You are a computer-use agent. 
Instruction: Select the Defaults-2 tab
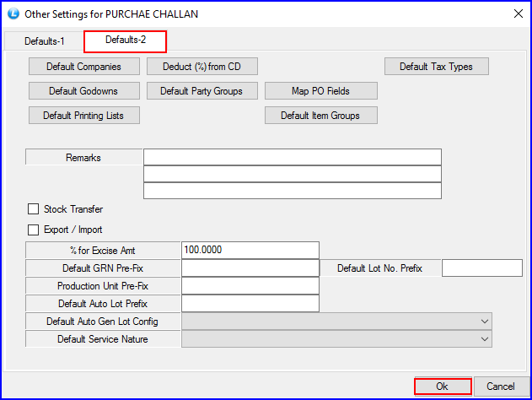tap(125, 40)
